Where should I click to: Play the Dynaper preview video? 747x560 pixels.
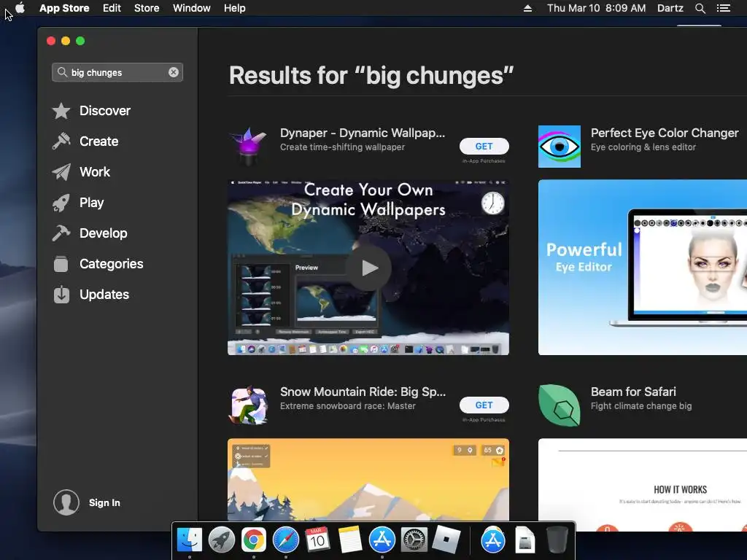(x=368, y=268)
